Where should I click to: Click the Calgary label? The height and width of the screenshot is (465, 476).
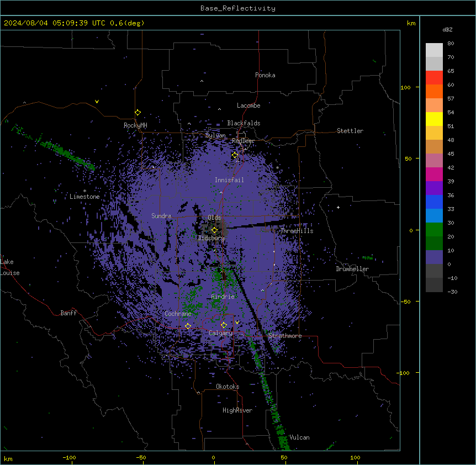click(x=221, y=333)
